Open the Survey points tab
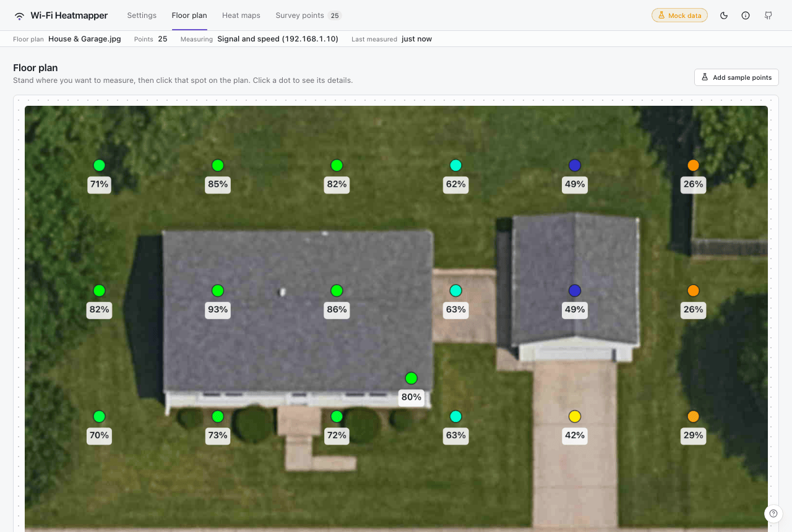Screen dimensions: 792x532 point(308,15)
